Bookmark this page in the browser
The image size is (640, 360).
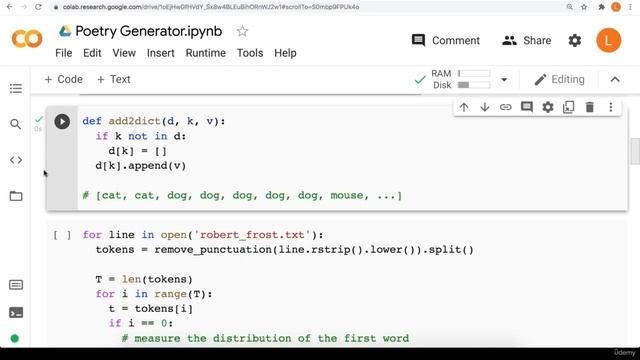coord(584,7)
